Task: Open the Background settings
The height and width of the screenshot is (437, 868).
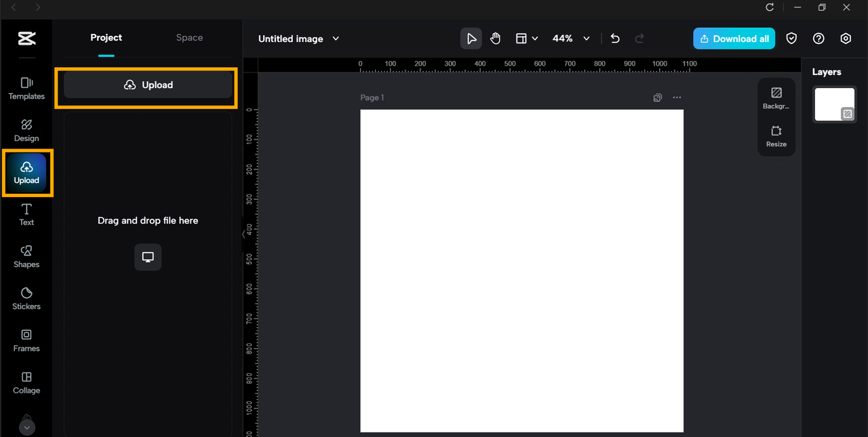Action: click(776, 98)
